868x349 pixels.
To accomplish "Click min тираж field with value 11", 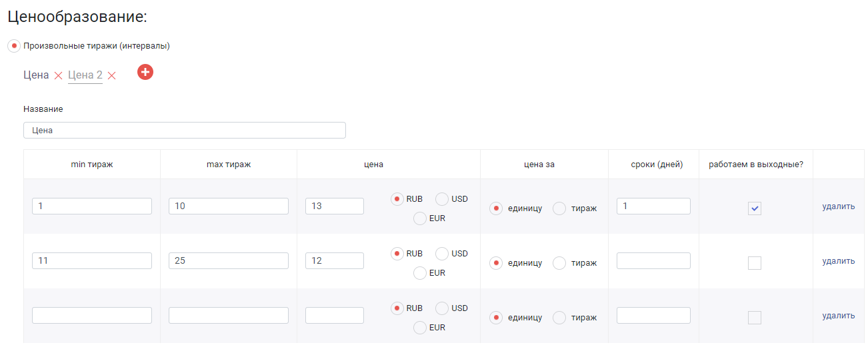I will point(92,261).
